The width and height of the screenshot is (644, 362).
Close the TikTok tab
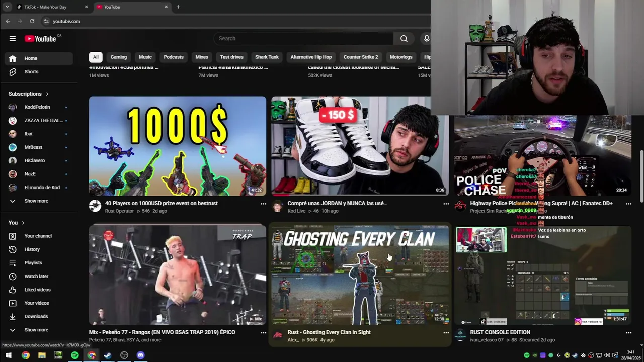(86, 7)
